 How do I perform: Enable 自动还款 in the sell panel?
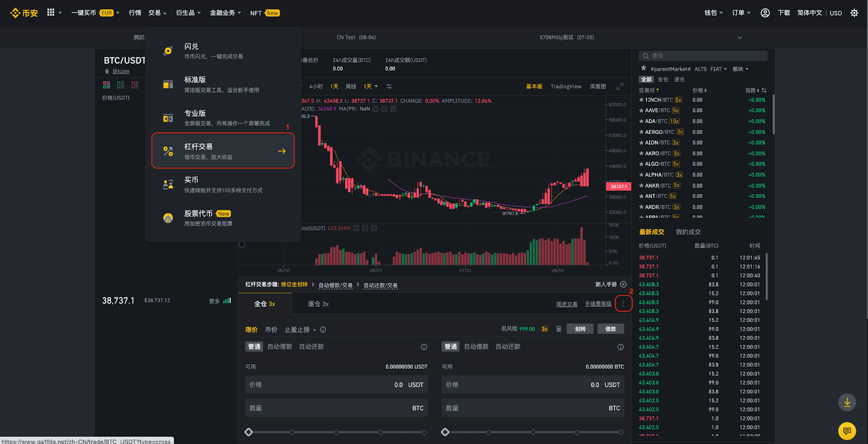coord(508,347)
